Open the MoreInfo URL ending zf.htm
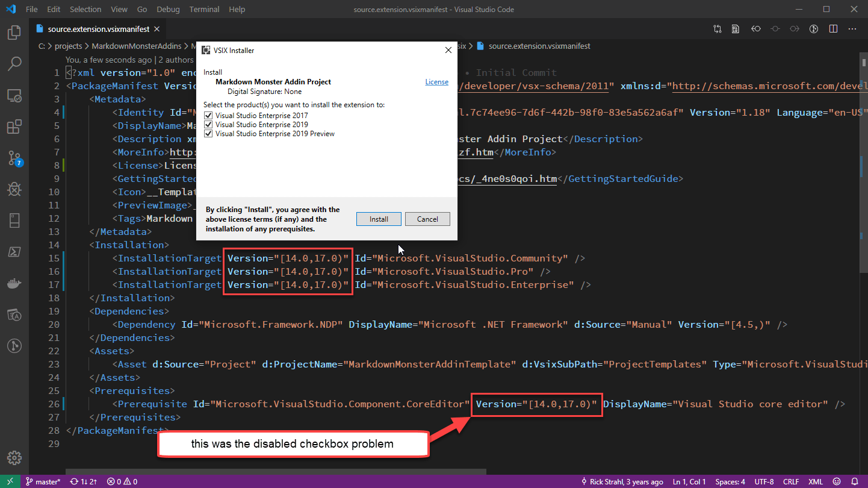 (476, 152)
